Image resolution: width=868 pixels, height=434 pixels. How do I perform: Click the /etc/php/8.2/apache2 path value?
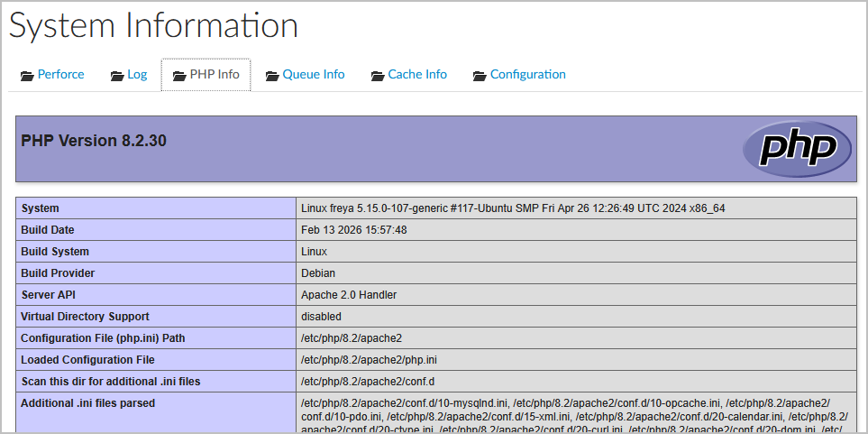coord(352,338)
